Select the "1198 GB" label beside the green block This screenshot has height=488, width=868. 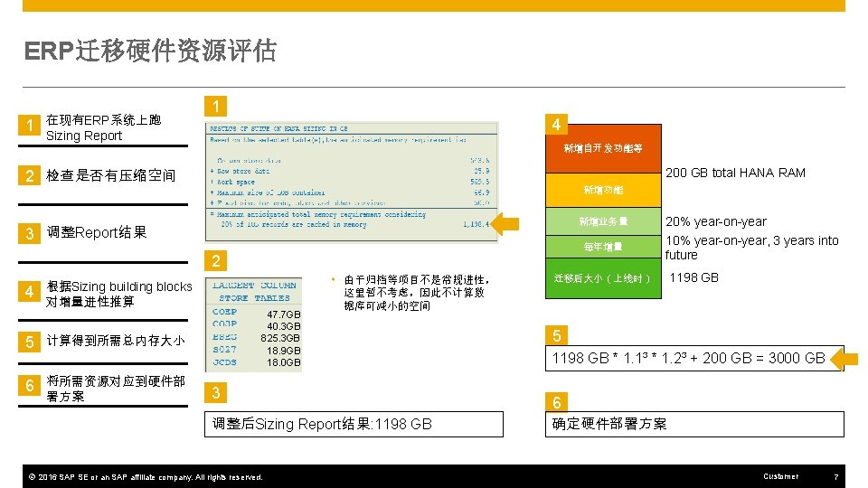click(693, 277)
